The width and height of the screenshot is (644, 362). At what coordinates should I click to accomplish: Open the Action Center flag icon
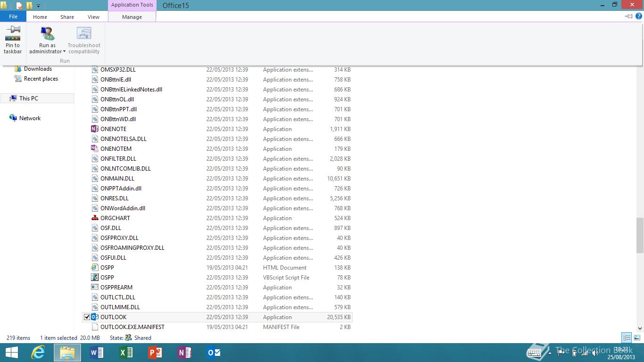pos(561,353)
